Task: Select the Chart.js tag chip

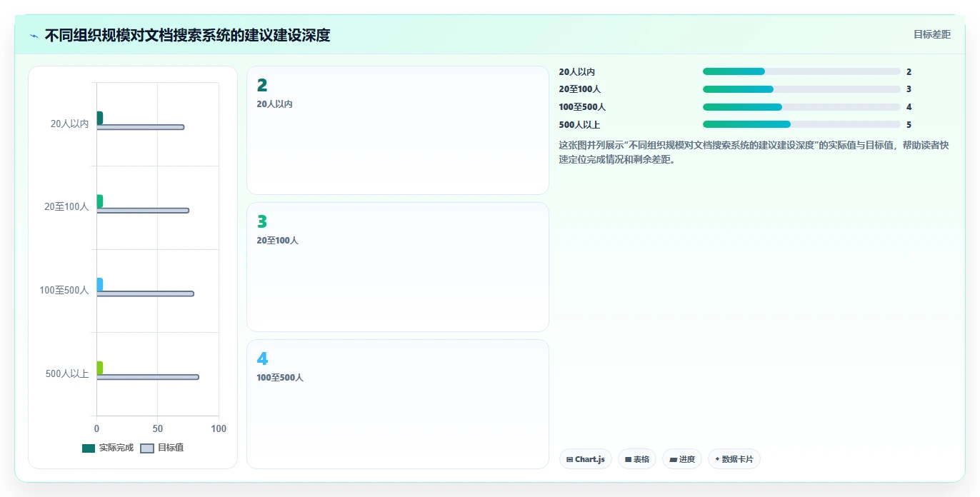Action: pos(586,459)
